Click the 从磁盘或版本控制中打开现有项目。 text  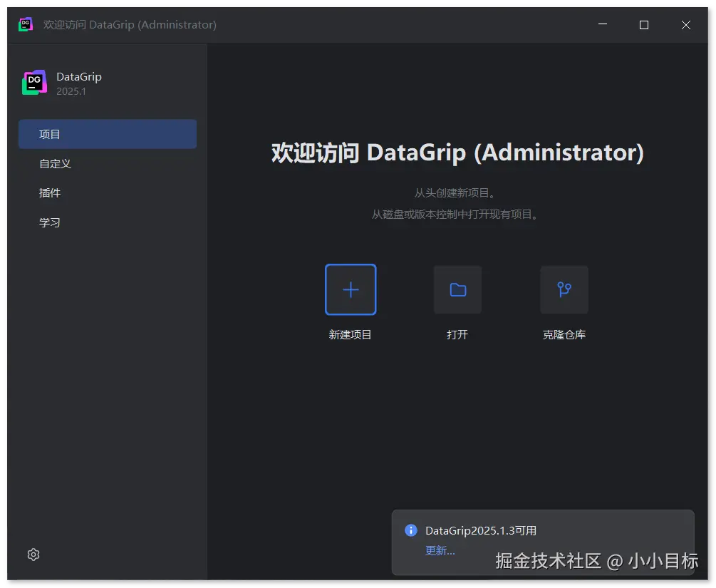455,215
